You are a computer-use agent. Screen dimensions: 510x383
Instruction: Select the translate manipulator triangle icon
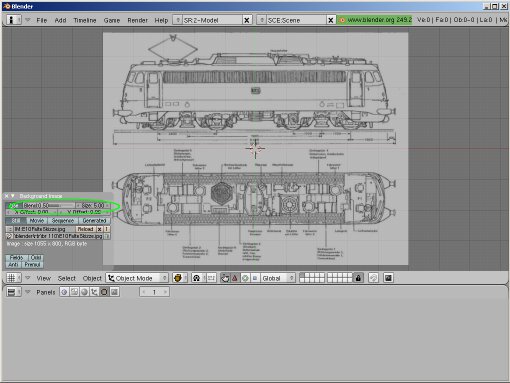pyautogui.click(x=235, y=278)
